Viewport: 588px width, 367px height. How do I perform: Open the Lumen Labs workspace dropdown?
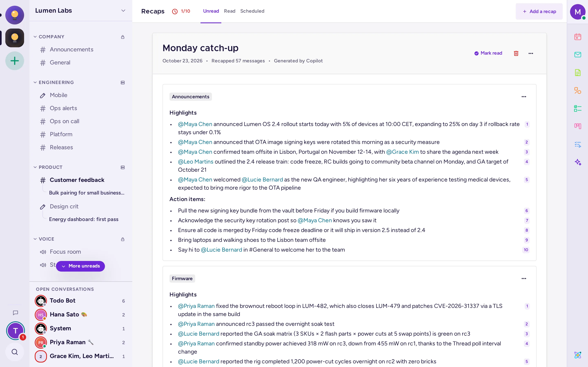(x=123, y=11)
